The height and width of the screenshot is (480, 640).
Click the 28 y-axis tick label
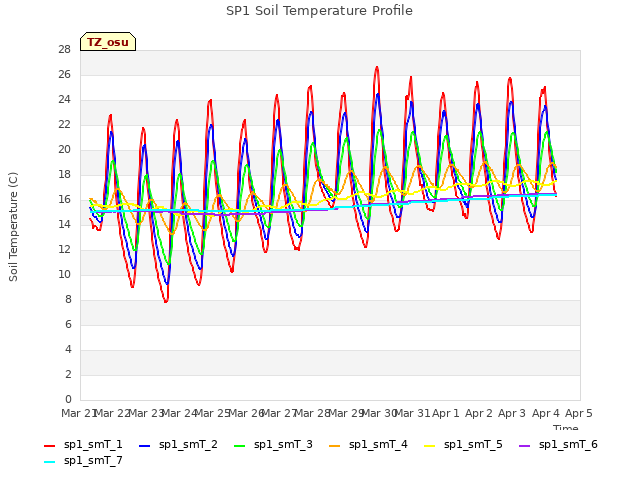coord(64,50)
